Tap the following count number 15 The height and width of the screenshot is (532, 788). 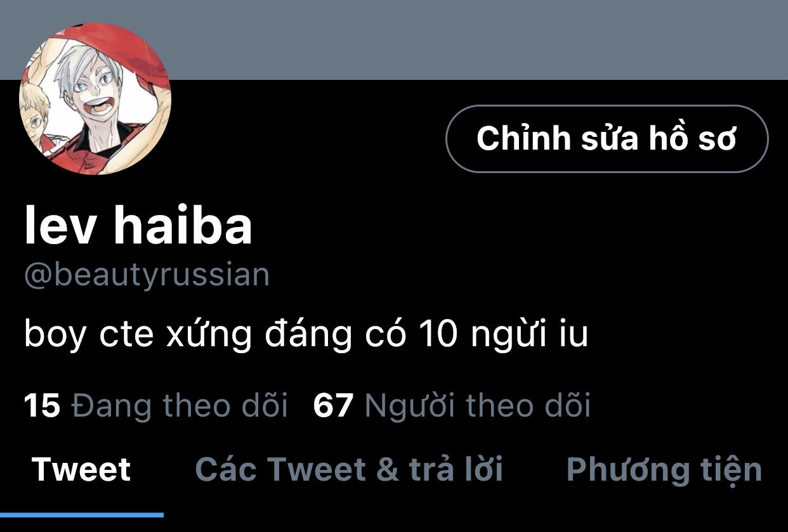point(42,406)
